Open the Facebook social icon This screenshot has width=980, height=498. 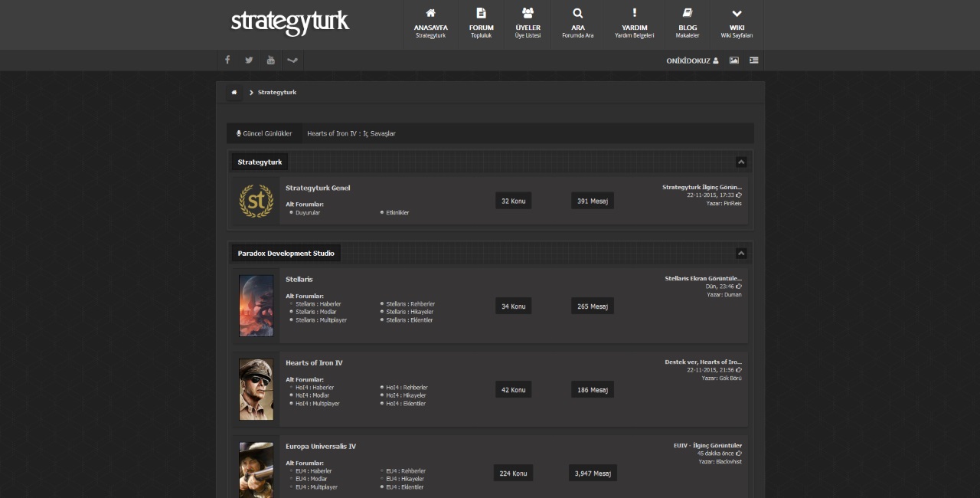pyautogui.click(x=227, y=60)
